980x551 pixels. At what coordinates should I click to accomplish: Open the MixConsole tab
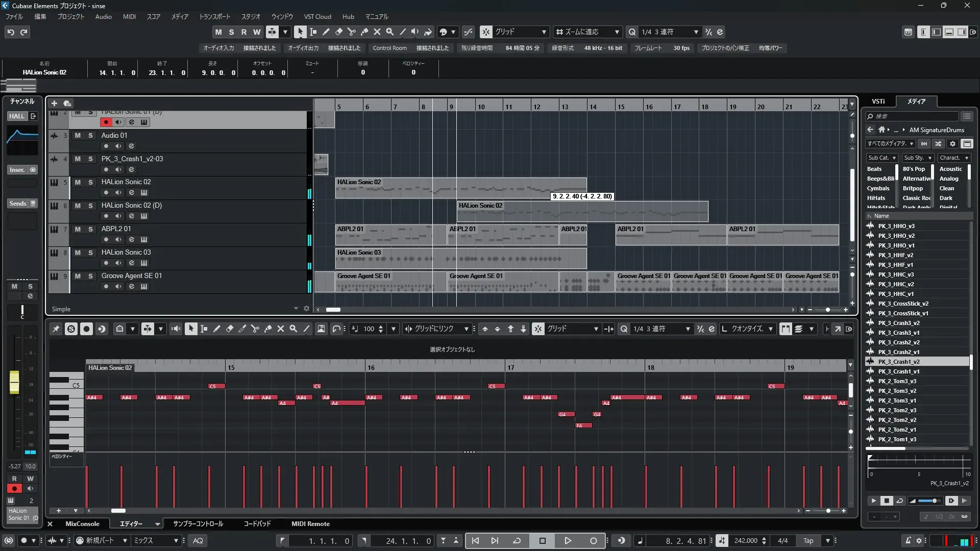82,524
